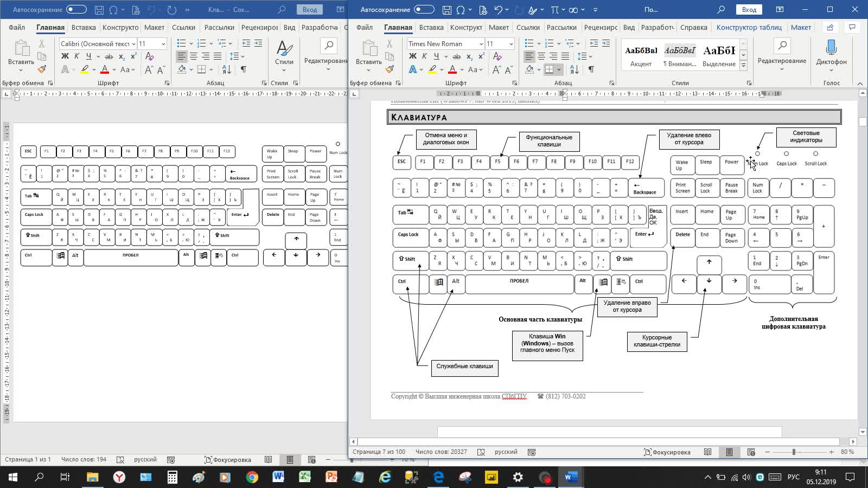Open Web Layout view in right status bar
The width and height of the screenshot is (868, 488).
(751, 452)
